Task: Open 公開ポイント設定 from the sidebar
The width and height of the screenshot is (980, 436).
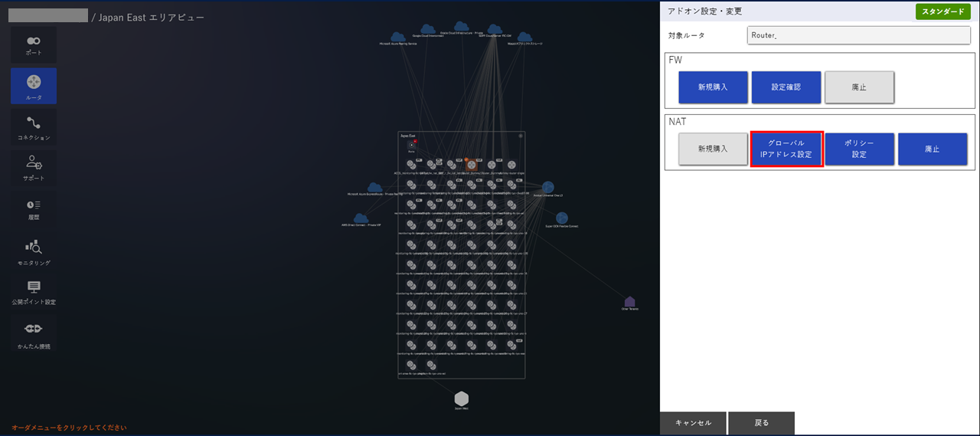Action: pyautogui.click(x=34, y=291)
